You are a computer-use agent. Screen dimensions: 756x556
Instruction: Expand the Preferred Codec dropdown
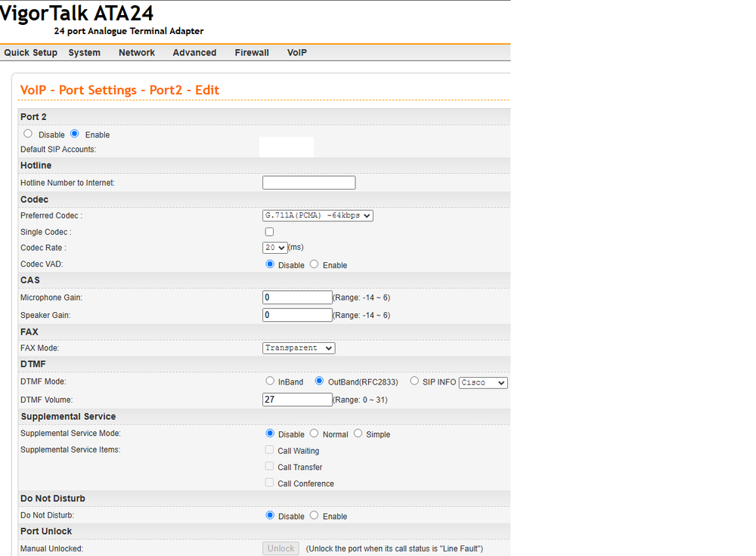(318, 215)
